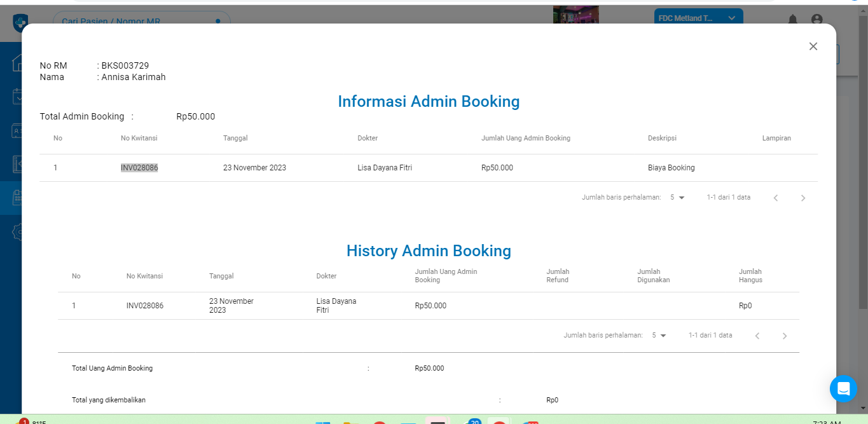Image resolution: width=868 pixels, height=424 pixels.
Task: Click the Tanggal header in Informasi table
Action: [235, 138]
